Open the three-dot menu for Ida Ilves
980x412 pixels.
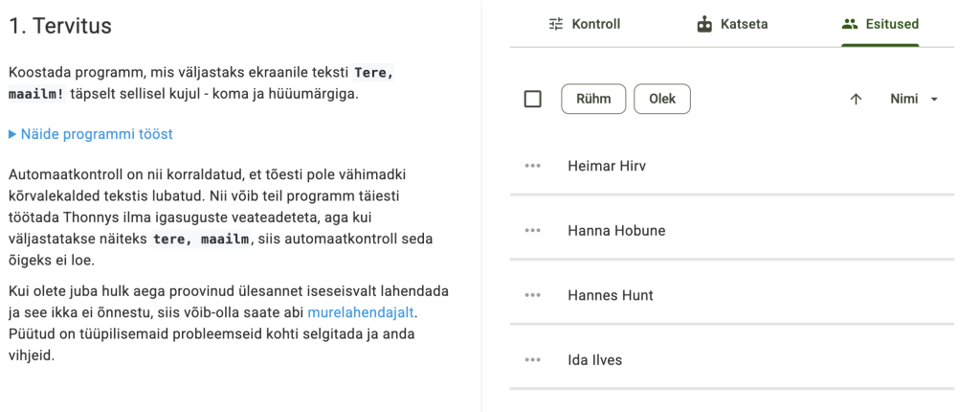(533, 360)
